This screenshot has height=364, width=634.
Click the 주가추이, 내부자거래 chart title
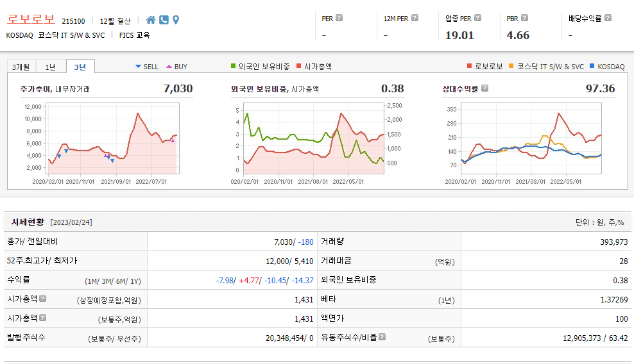(55, 89)
